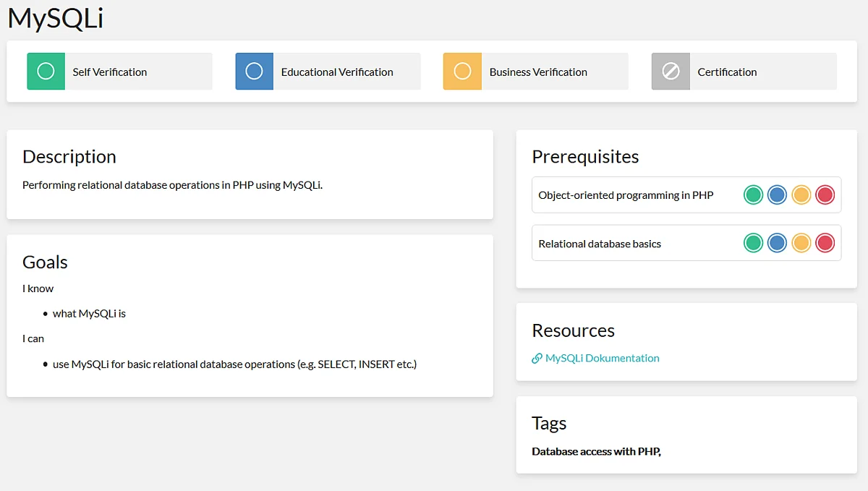The height and width of the screenshot is (491, 868).
Task: Select the Educational Verification label
Action: click(337, 72)
